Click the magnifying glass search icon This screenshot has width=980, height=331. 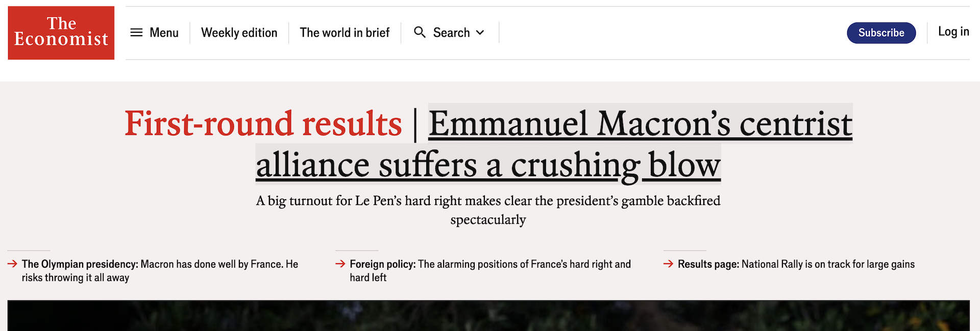[x=420, y=32]
